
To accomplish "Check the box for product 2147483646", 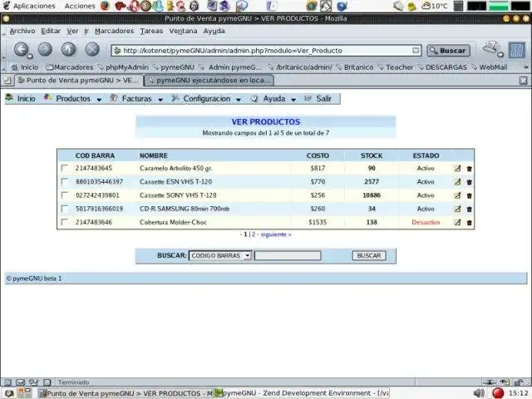I will coord(65,222).
